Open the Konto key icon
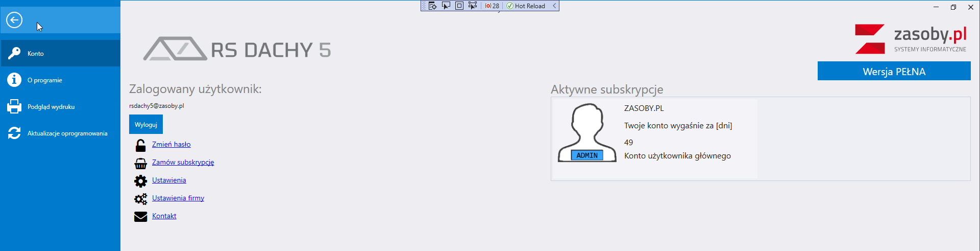This screenshot has width=980, height=251. pyautogui.click(x=14, y=53)
